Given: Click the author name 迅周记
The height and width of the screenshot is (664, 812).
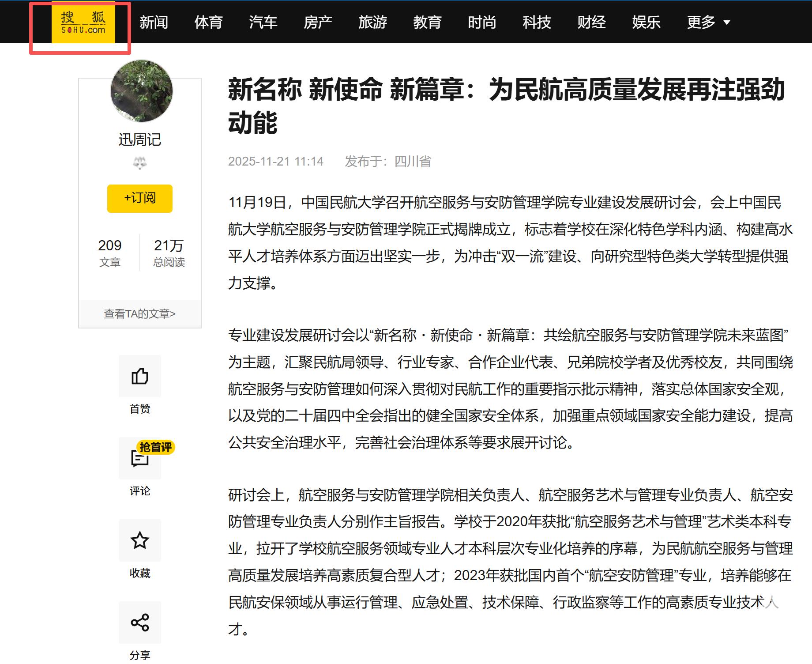Looking at the screenshot, I should 140,140.
